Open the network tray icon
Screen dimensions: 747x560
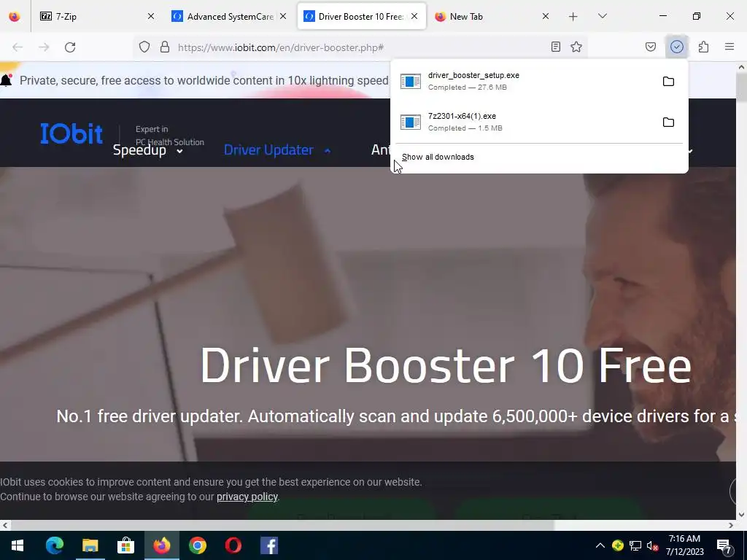pos(635,545)
